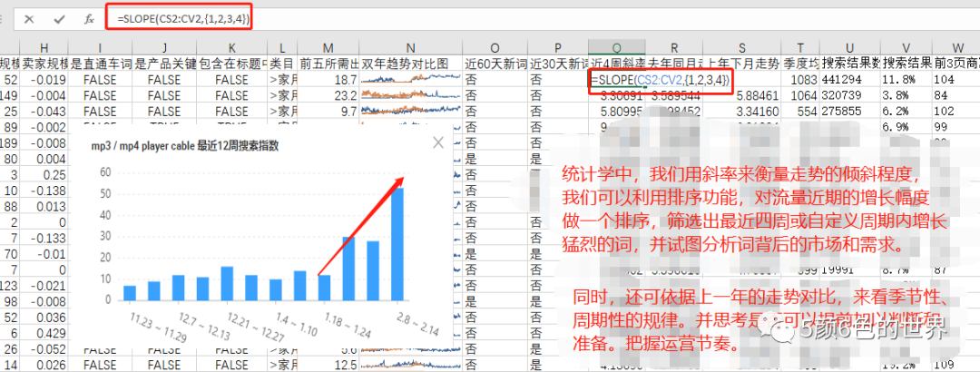This screenshot has height=372, width=980.
Task: Select column W header
Action: point(955,47)
